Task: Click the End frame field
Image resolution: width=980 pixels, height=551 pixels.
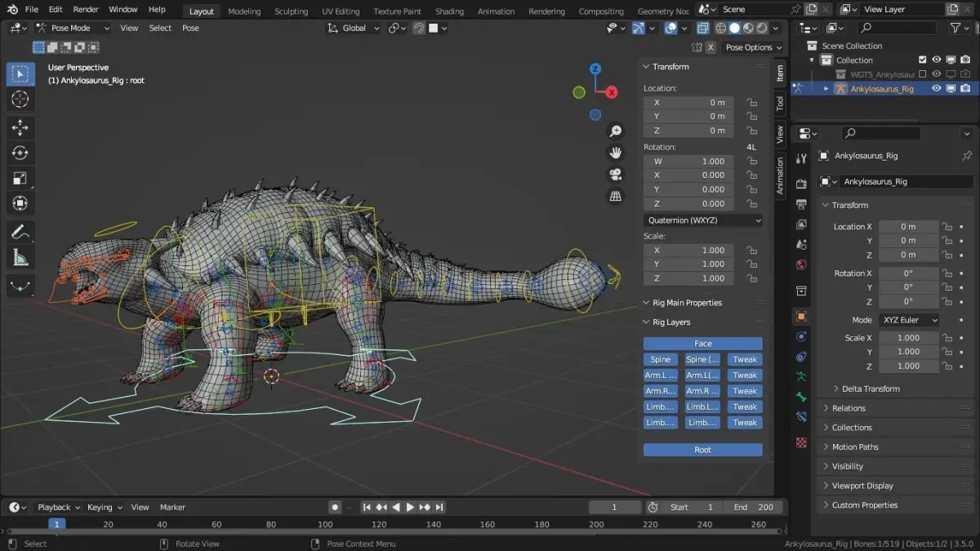Action: (x=752, y=507)
